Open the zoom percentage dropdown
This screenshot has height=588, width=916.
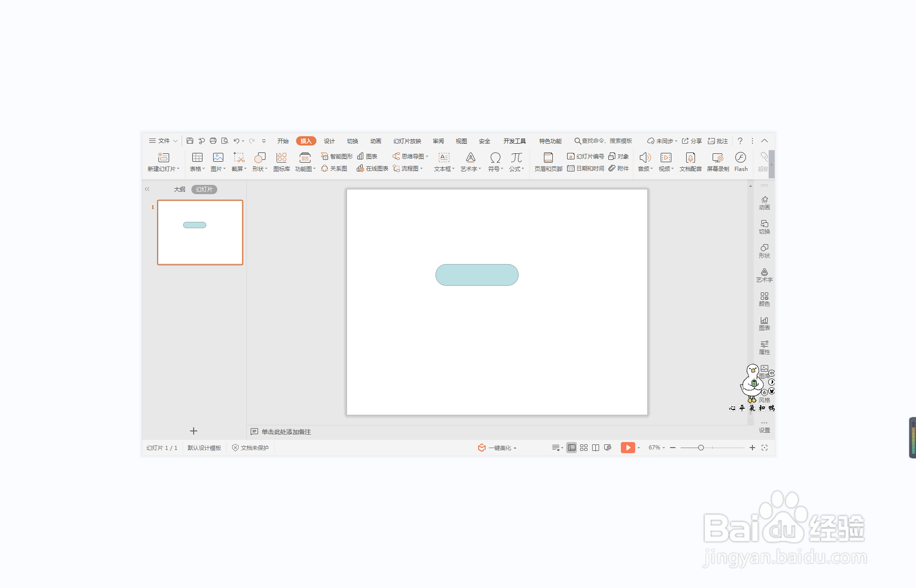664,448
